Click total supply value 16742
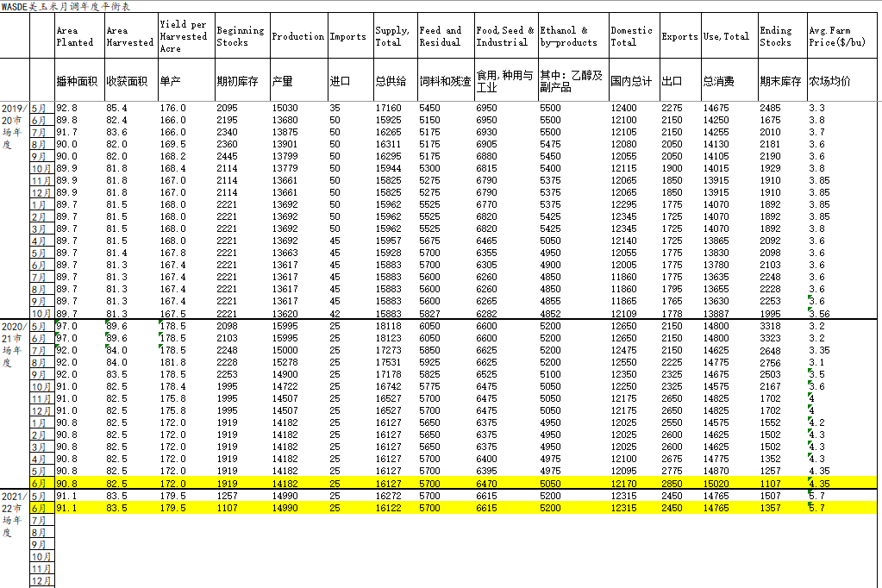 388,386
